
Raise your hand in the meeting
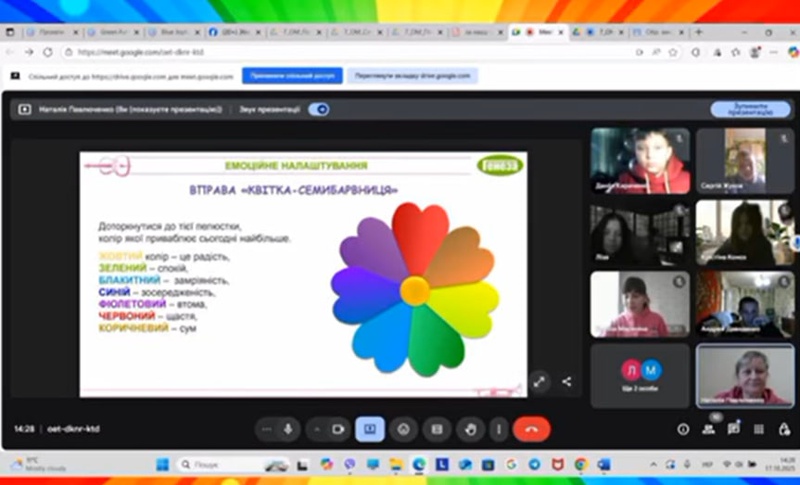[x=470, y=429]
